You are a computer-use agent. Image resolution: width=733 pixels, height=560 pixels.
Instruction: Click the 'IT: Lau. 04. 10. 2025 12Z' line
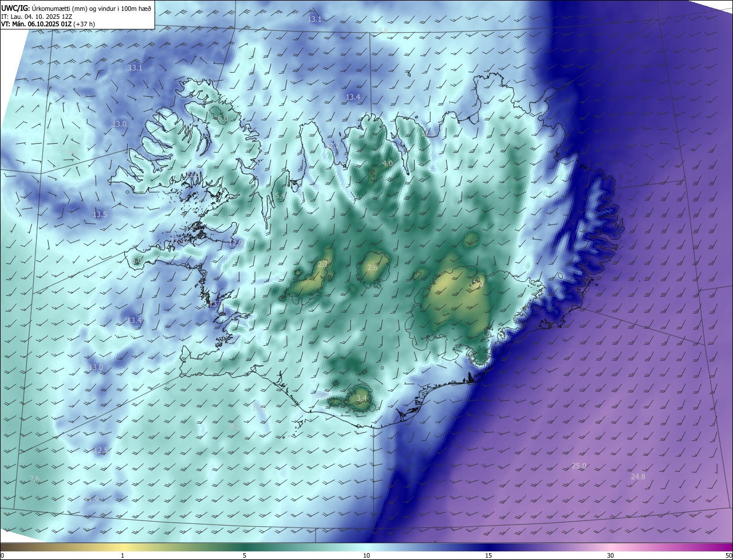(x=38, y=17)
